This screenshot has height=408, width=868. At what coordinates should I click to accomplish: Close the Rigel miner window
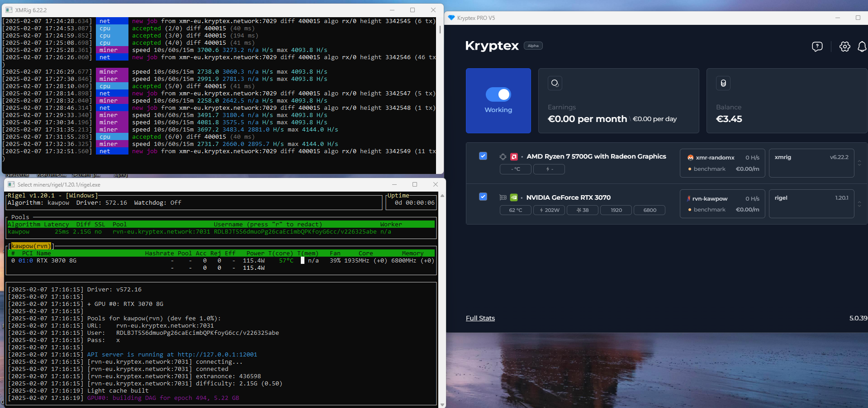point(436,184)
